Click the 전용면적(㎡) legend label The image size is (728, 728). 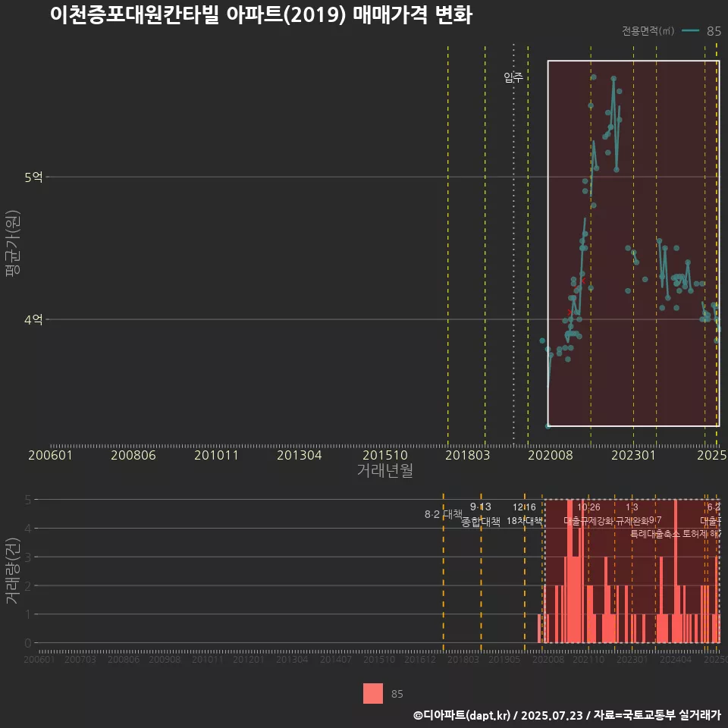(648, 31)
